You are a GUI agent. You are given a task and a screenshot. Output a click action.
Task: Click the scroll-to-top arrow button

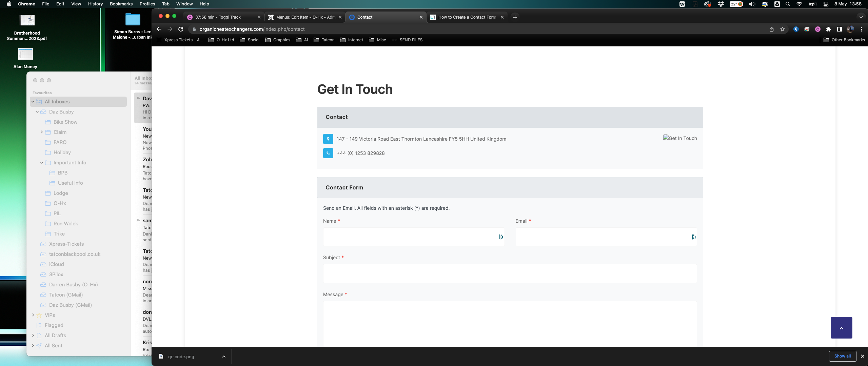coord(841,327)
